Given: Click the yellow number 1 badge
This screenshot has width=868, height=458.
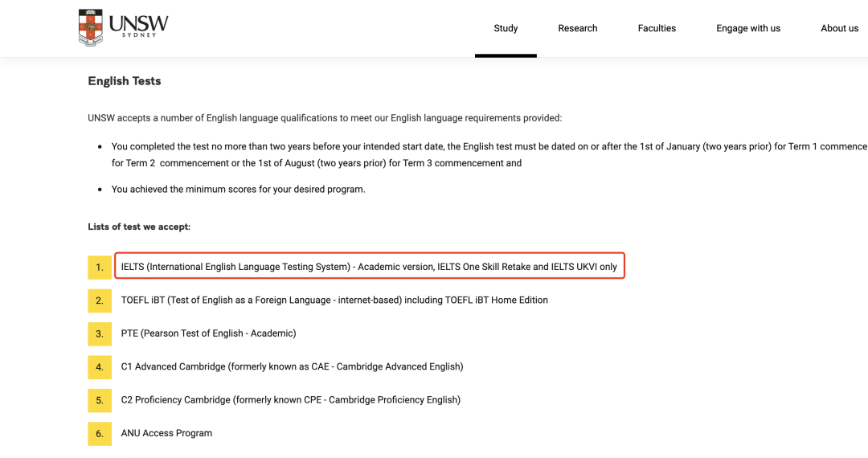Looking at the screenshot, I should pyautogui.click(x=100, y=267).
